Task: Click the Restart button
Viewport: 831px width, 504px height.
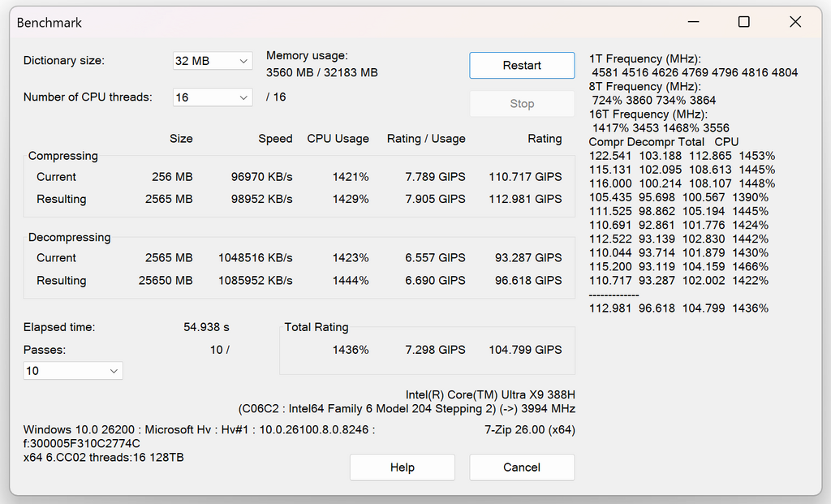Action: click(x=522, y=65)
